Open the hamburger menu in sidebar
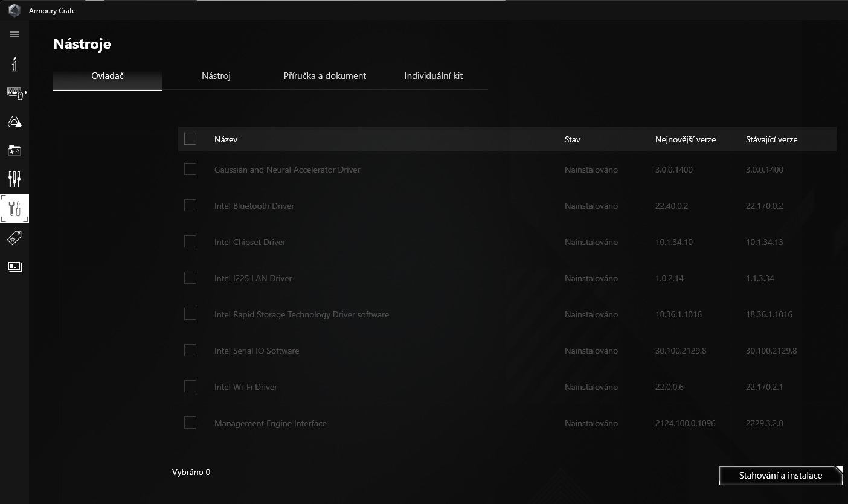This screenshot has height=504, width=848. (x=14, y=34)
